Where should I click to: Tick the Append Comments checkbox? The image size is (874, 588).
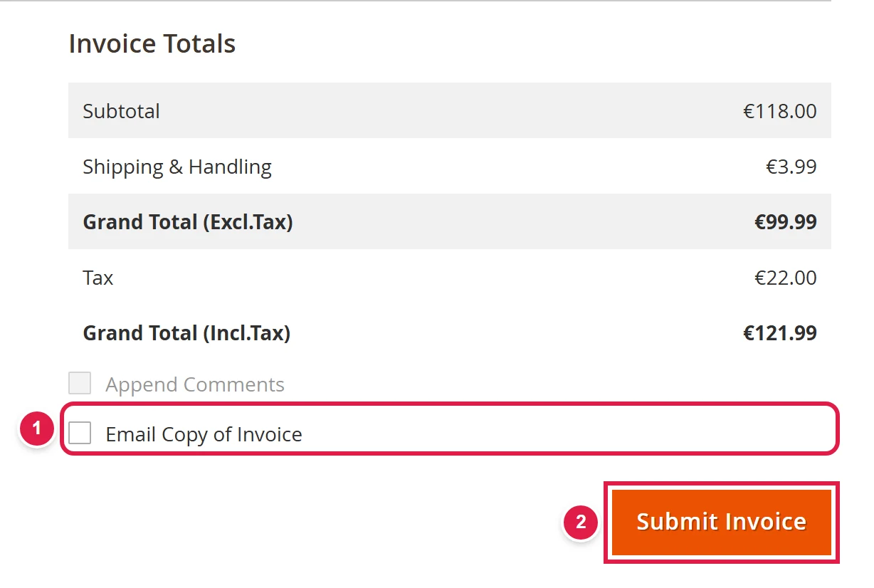click(80, 383)
